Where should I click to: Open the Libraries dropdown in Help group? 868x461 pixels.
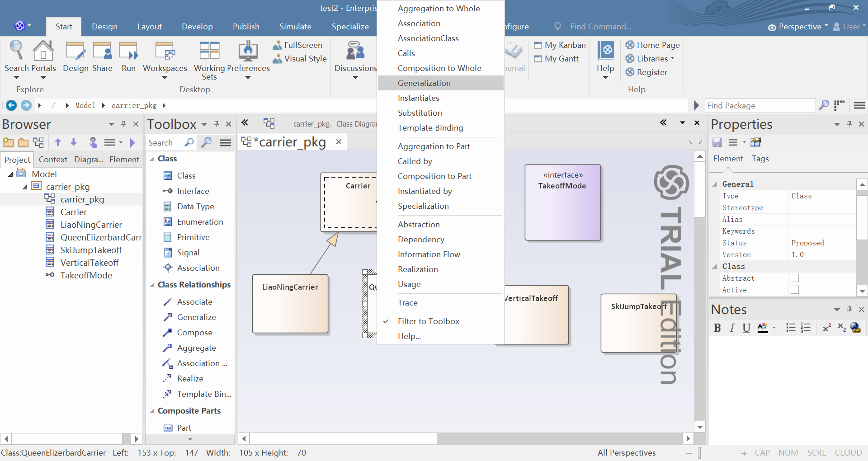650,58
